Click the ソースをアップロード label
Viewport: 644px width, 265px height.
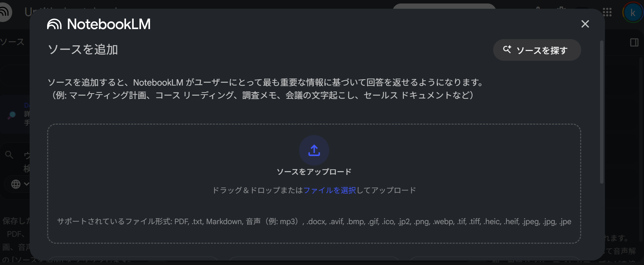point(314,172)
